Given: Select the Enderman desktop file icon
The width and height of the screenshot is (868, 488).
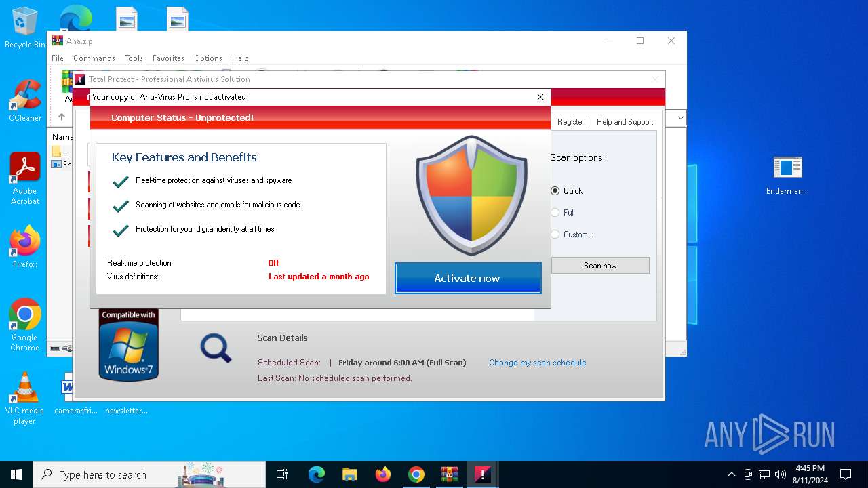Looking at the screenshot, I should click(787, 175).
